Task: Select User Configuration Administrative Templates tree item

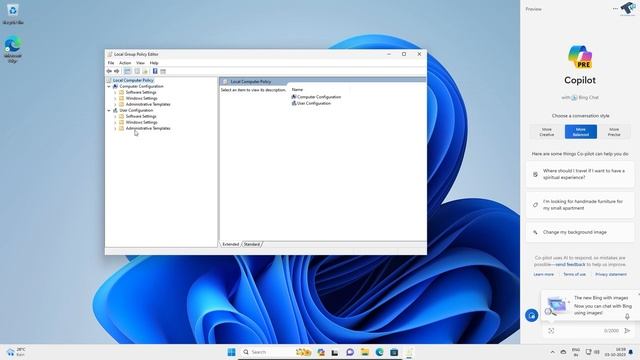Action: click(148, 129)
